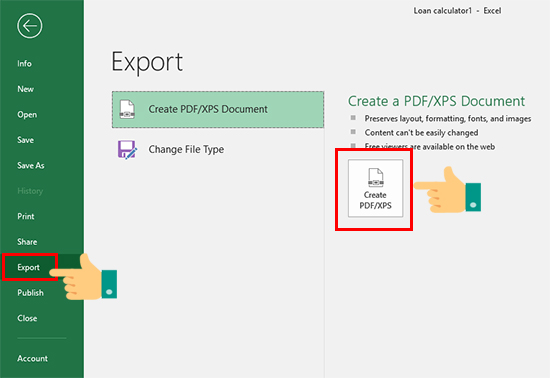This screenshot has height=378, width=550.
Task: Click the large Export page title
Action: click(x=147, y=62)
